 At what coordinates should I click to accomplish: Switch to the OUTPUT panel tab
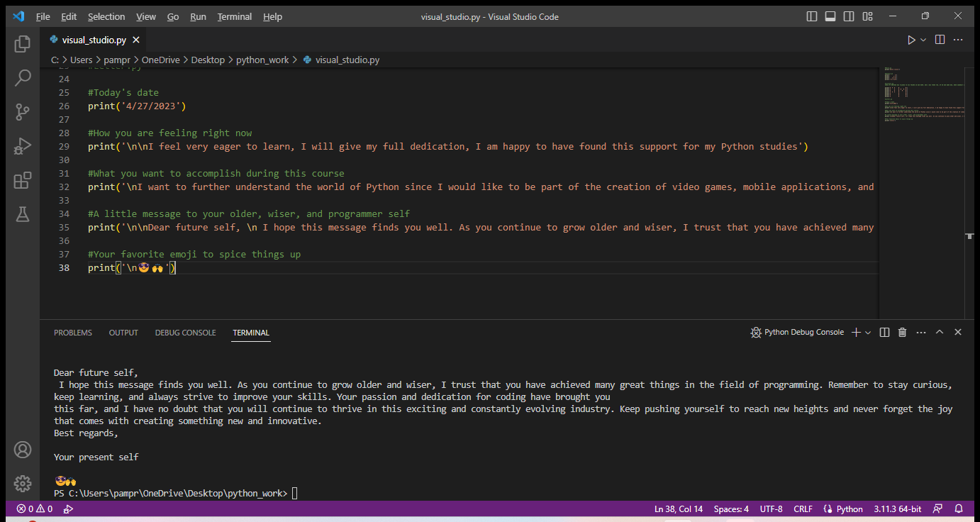(123, 333)
